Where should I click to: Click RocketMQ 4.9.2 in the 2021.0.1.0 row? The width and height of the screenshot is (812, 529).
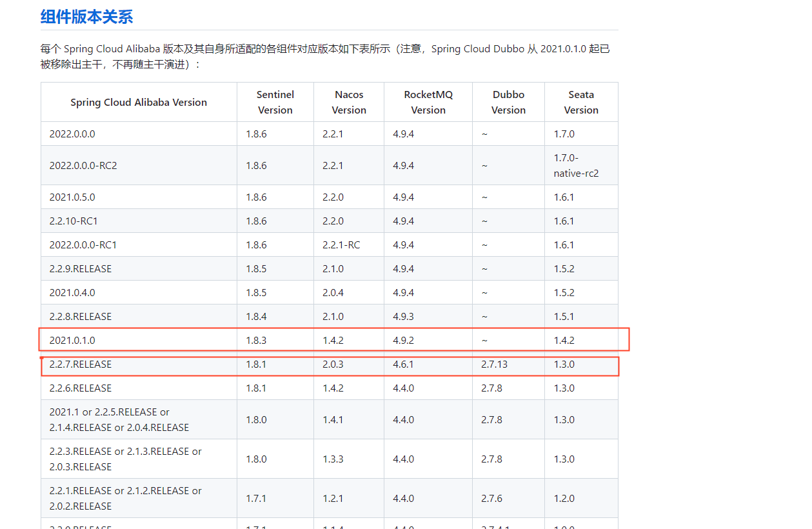[403, 340]
